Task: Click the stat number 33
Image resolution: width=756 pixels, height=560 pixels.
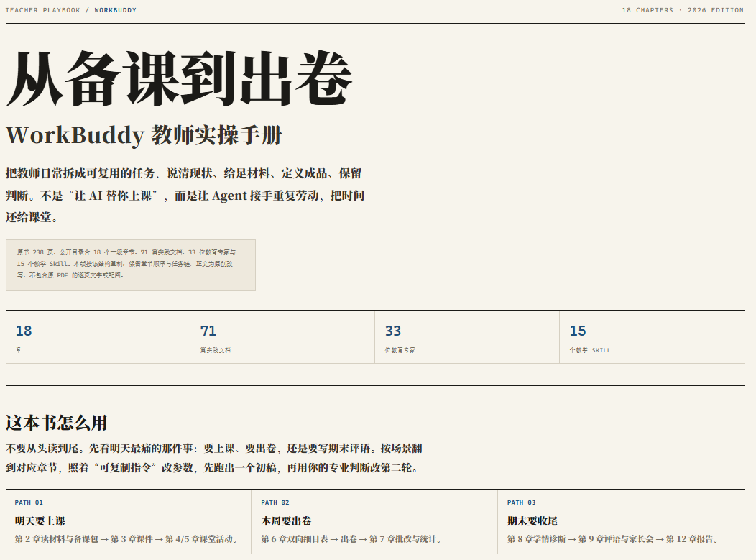Action: coord(393,331)
